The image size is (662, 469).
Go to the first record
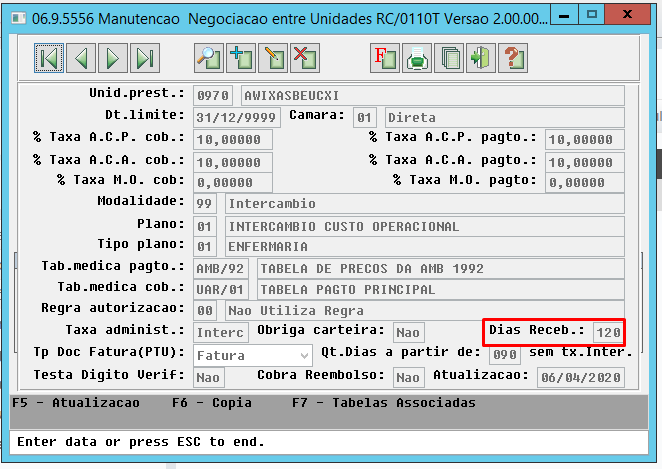(x=49, y=58)
